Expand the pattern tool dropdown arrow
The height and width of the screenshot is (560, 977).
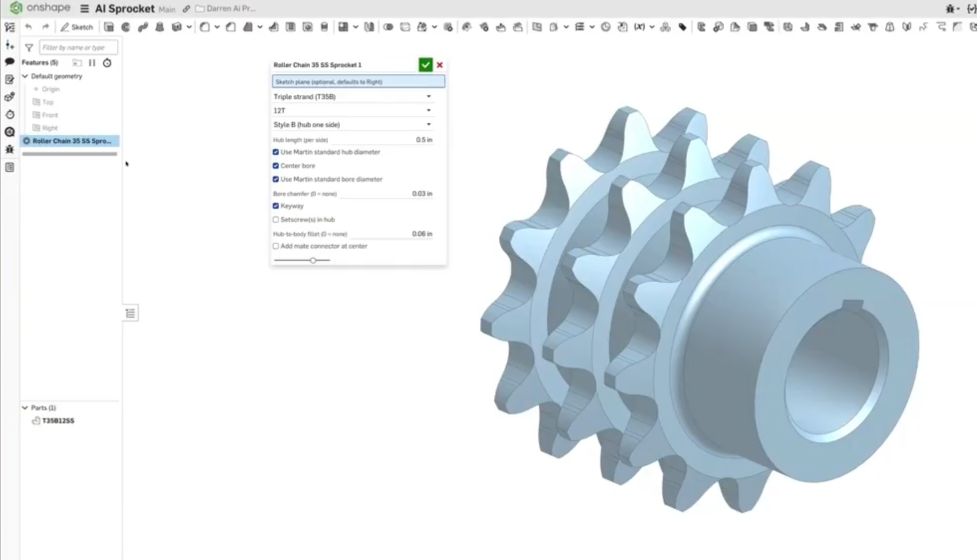356,27
